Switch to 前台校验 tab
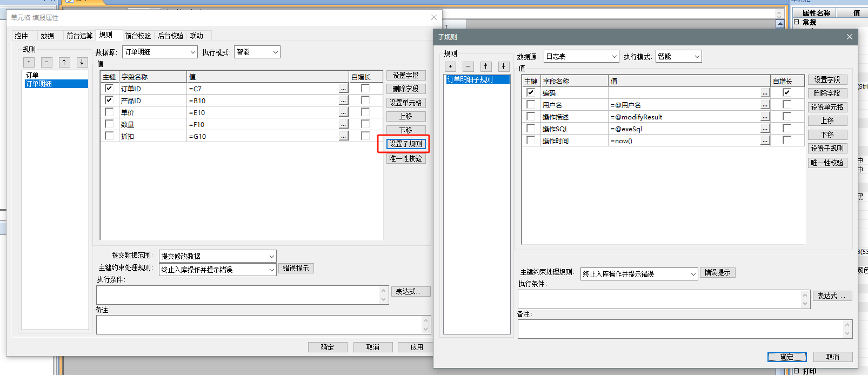Image resolution: width=868 pixels, height=375 pixels. pos(138,36)
